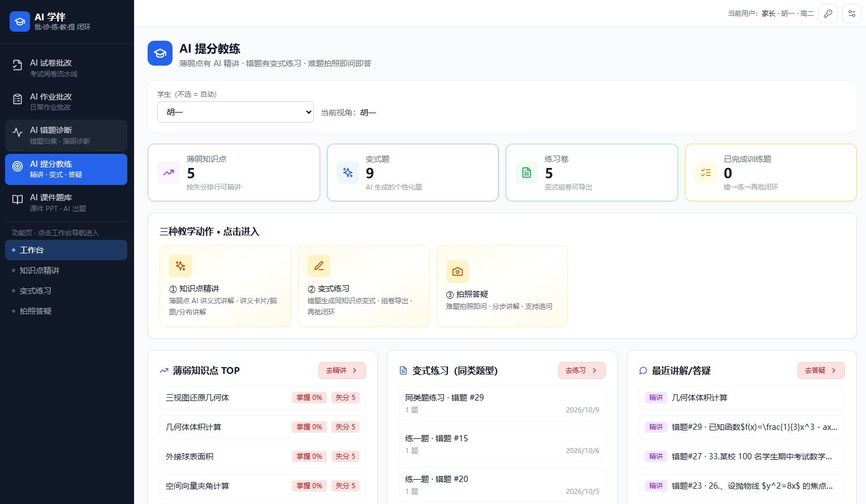Click the 最近讲解/答疑 chat bubble icon

(x=643, y=371)
